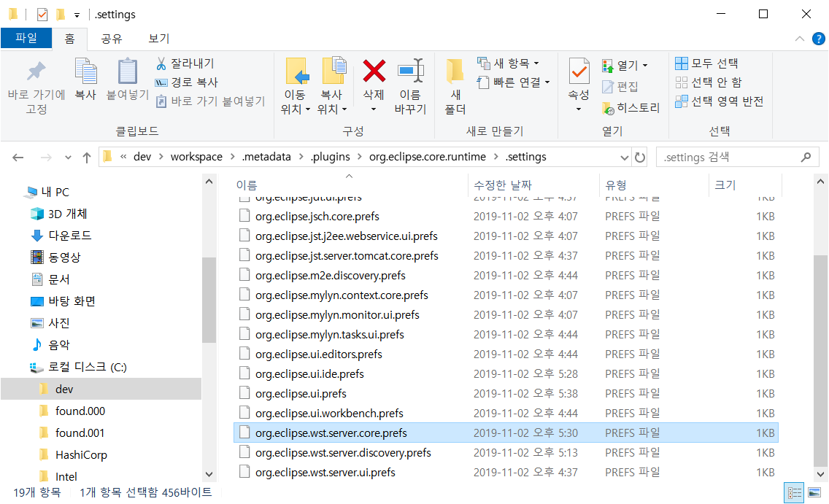
Task: Click Cut (잘라내기) scissors icon
Action: 161,64
